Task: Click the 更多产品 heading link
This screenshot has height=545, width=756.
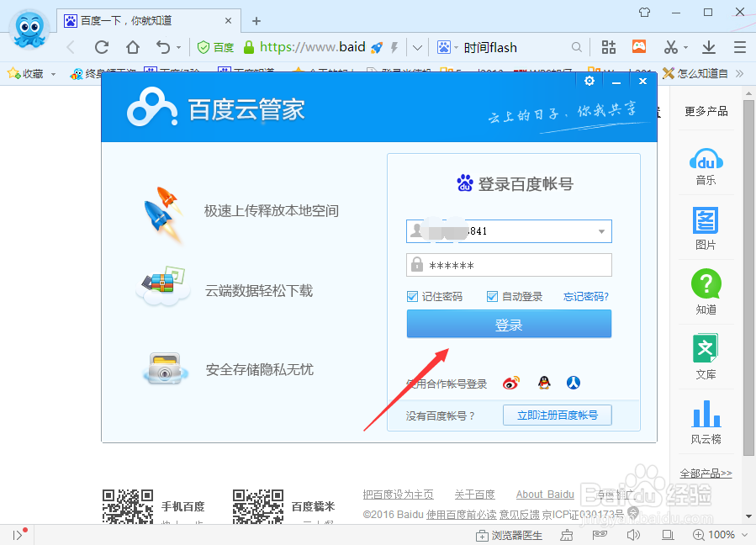Action: click(x=706, y=111)
